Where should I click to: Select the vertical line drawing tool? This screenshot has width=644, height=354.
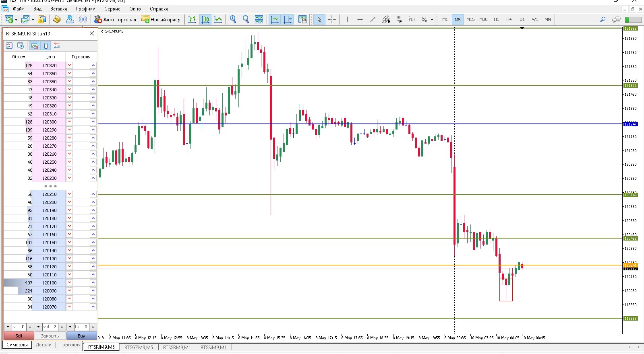point(347,19)
